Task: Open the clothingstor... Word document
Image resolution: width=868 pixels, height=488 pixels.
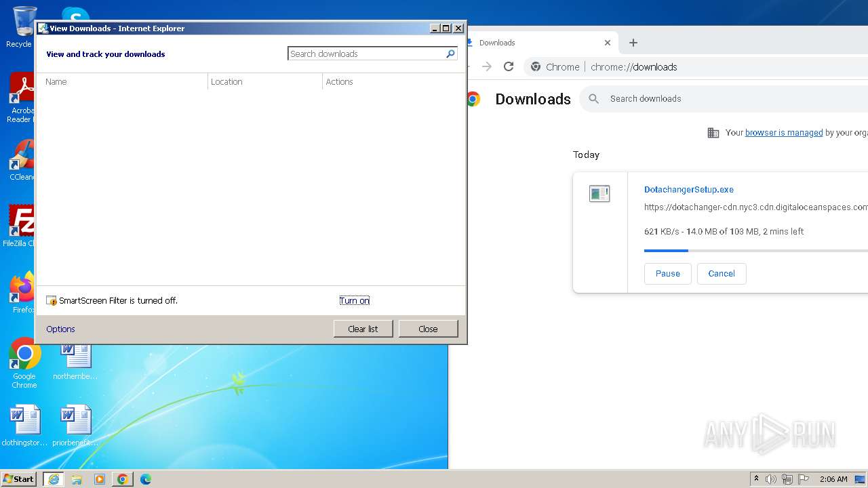Action: 25,426
